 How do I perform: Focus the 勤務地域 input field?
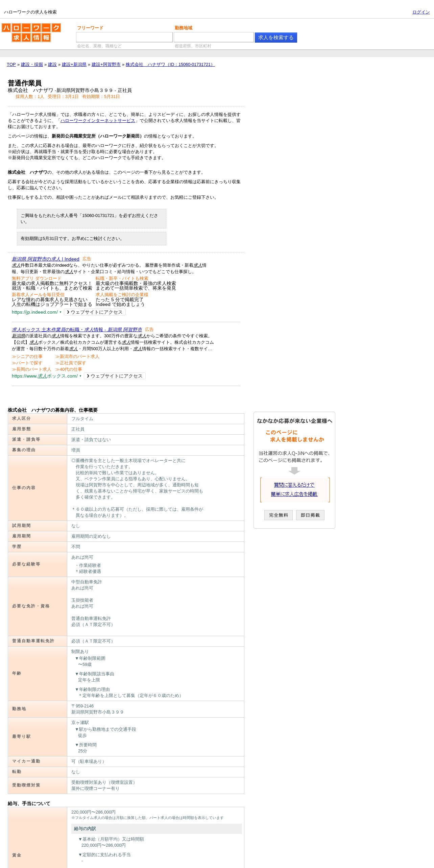(x=214, y=37)
